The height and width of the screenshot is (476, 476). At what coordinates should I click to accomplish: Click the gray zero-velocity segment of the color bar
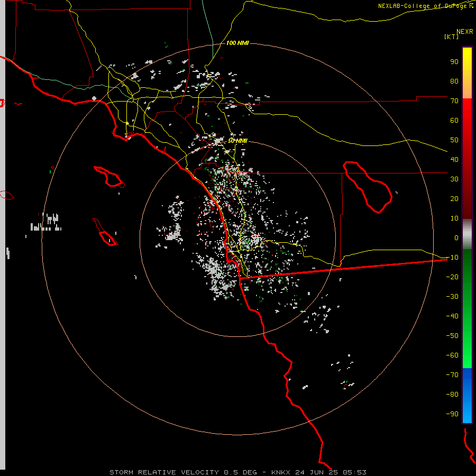point(467,234)
